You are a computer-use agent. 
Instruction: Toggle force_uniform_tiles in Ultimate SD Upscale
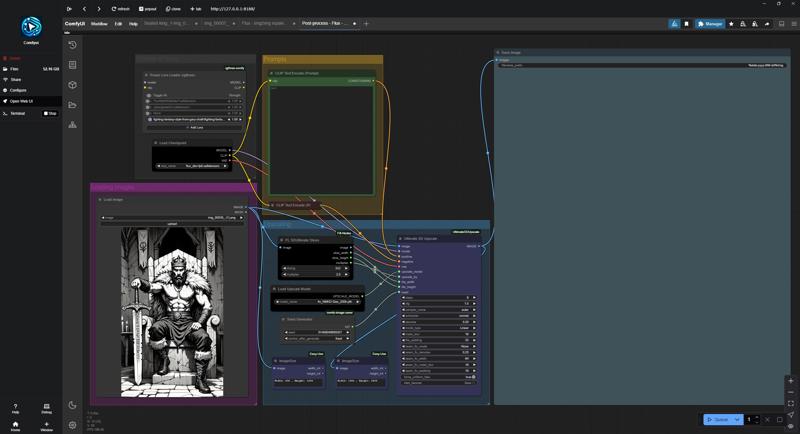[439, 377]
